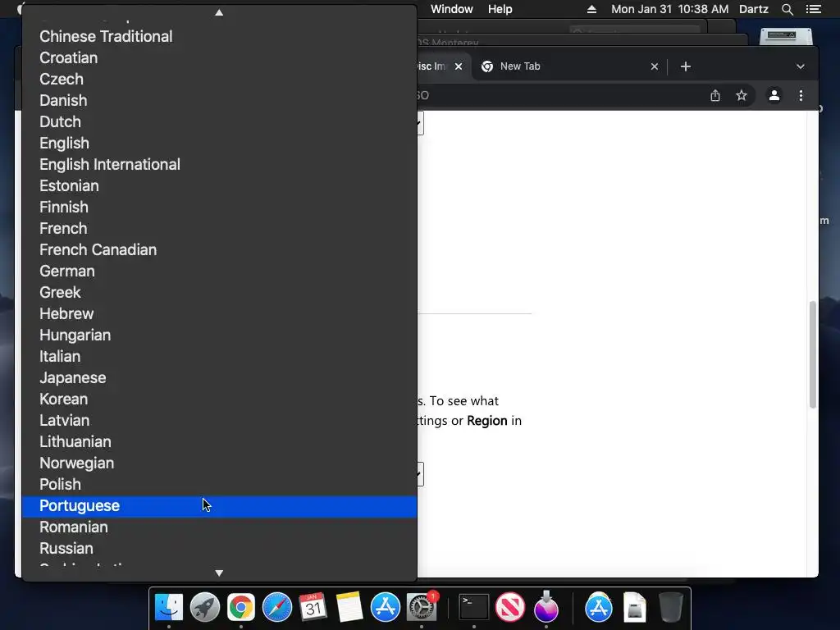Select French from the language list
840x630 pixels.
coord(219,229)
